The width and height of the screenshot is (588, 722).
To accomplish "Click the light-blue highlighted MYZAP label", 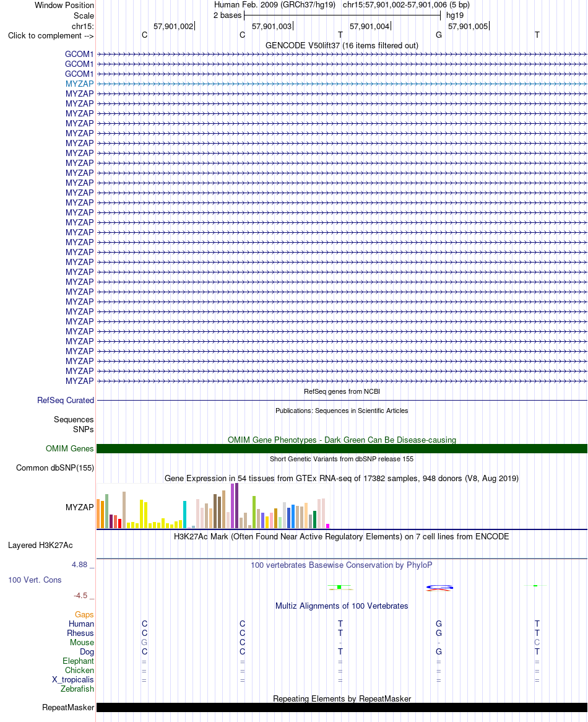I will click(x=80, y=84).
